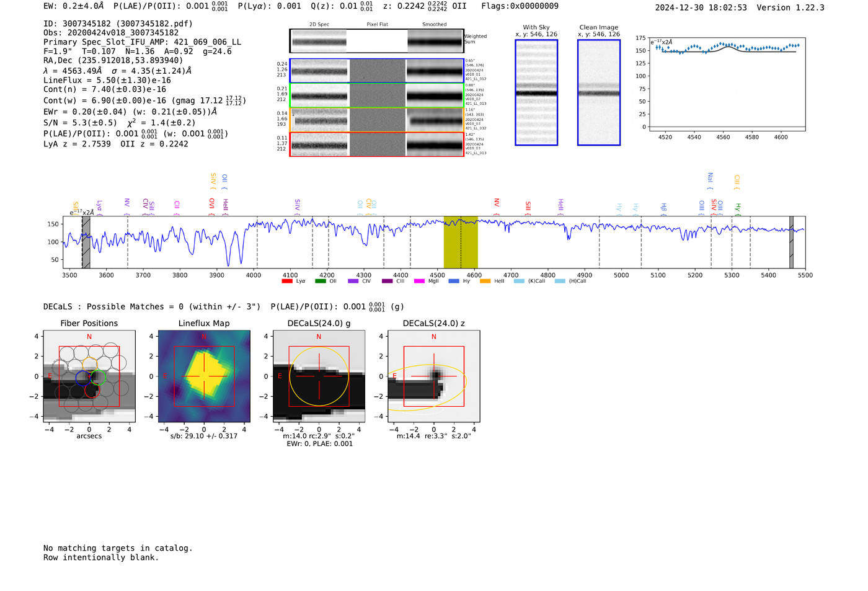Click the red OVI line label
Screen dimensions: 868x591
(211, 207)
